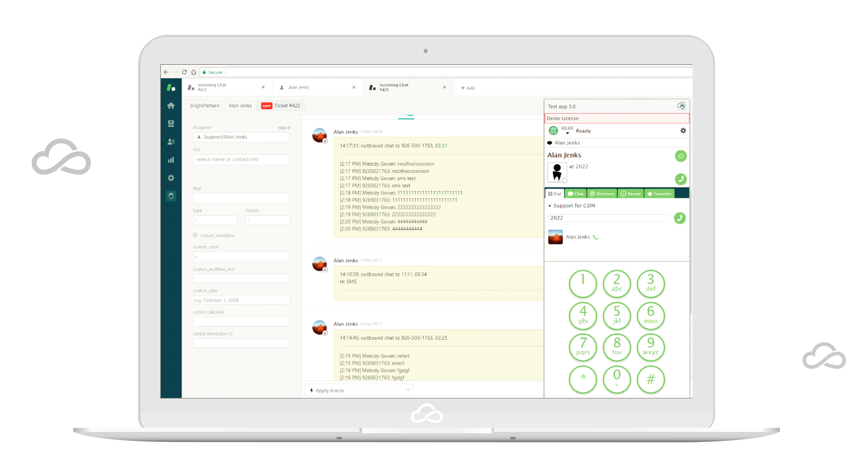Viewport: 868px width, 464px height.
Task: Open Settings using the sidebar gear icon
Action: [171, 178]
